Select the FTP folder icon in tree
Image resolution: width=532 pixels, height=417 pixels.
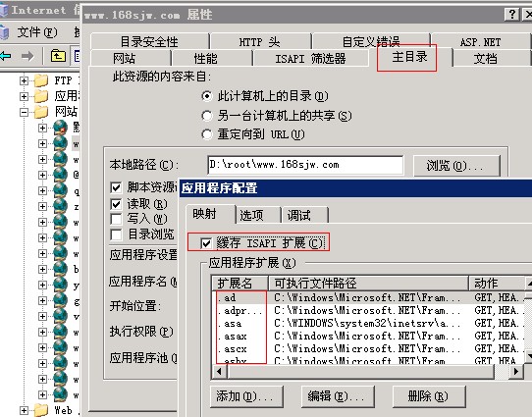[41, 80]
